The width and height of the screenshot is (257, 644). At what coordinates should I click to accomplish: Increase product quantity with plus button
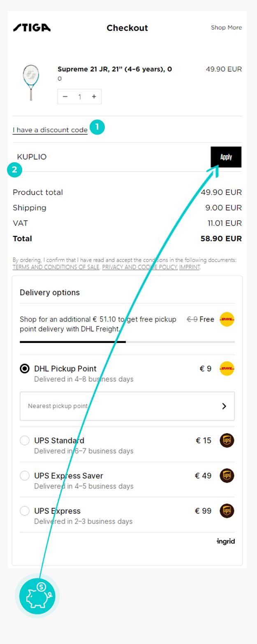[94, 96]
